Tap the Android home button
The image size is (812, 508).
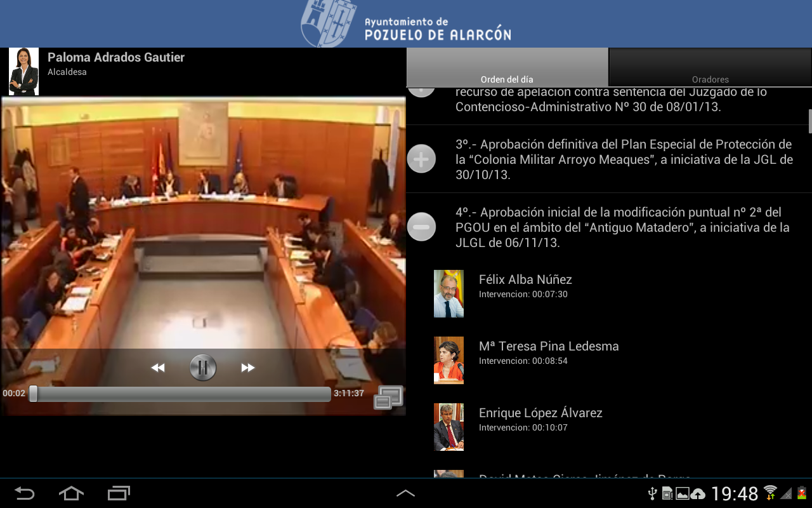coord(71,493)
